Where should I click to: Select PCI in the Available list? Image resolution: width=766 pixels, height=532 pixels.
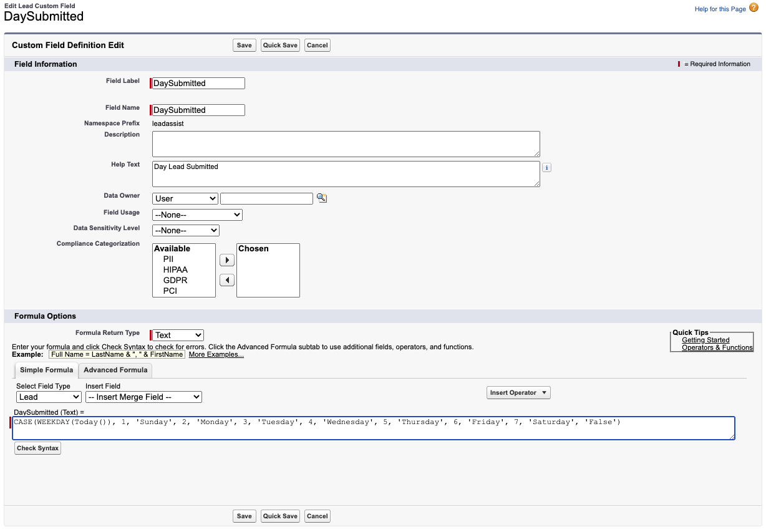170,291
